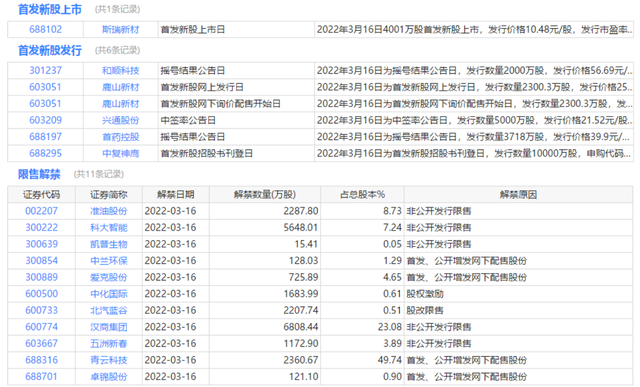The height and width of the screenshot is (387, 640).
Task: Select the 首发新股招股书刊登日 event cell
Action: pyautogui.click(x=236, y=153)
